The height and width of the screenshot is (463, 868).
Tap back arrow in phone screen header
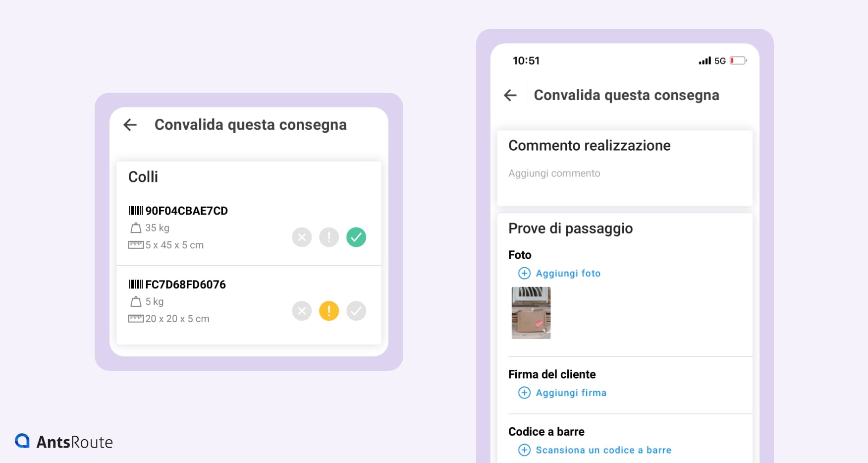pos(510,95)
